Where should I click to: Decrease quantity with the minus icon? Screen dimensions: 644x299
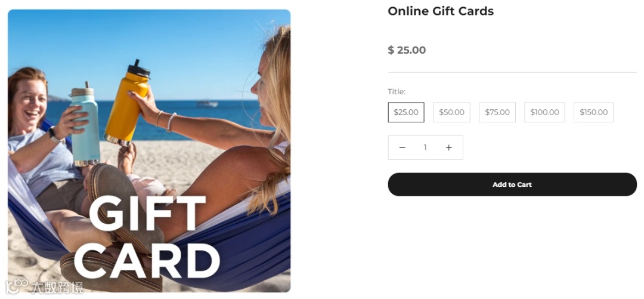(x=402, y=147)
